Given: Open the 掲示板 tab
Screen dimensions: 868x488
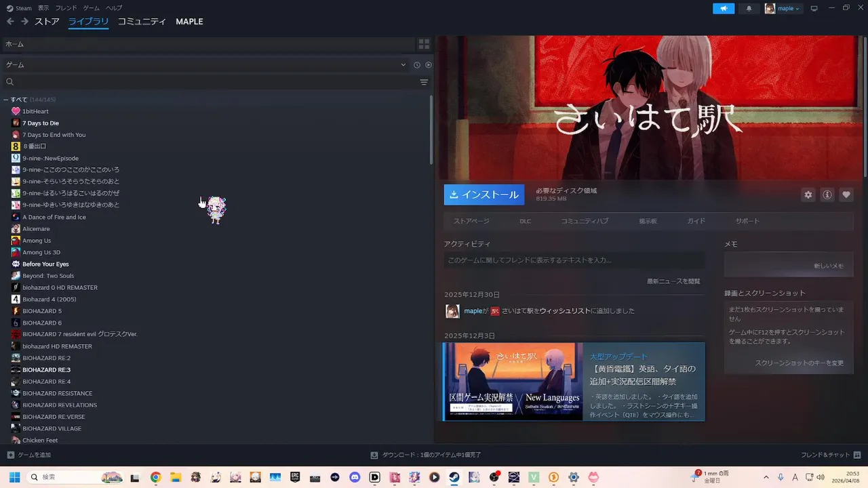Looking at the screenshot, I should point(648,221).
